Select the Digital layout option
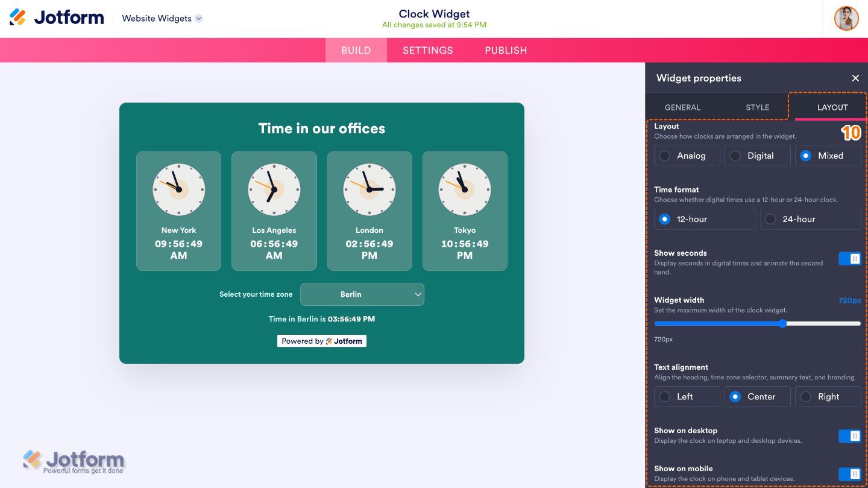Viewport: 868px width, 488px height. 758,156
